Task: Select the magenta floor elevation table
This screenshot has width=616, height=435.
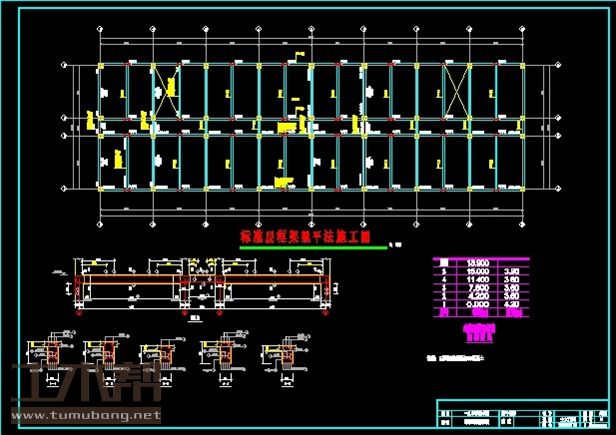Action: (479, 288)
